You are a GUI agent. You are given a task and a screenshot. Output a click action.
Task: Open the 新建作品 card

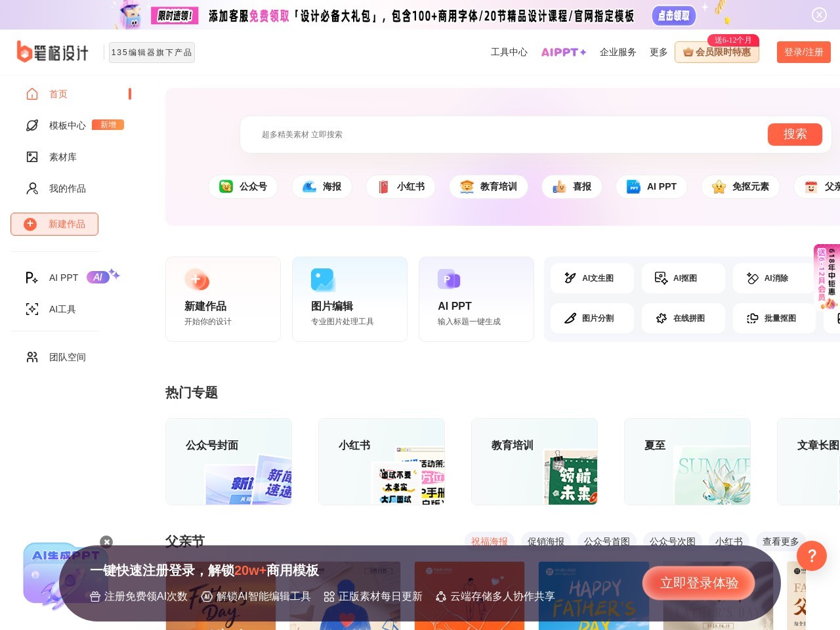(x=223, y=299)
